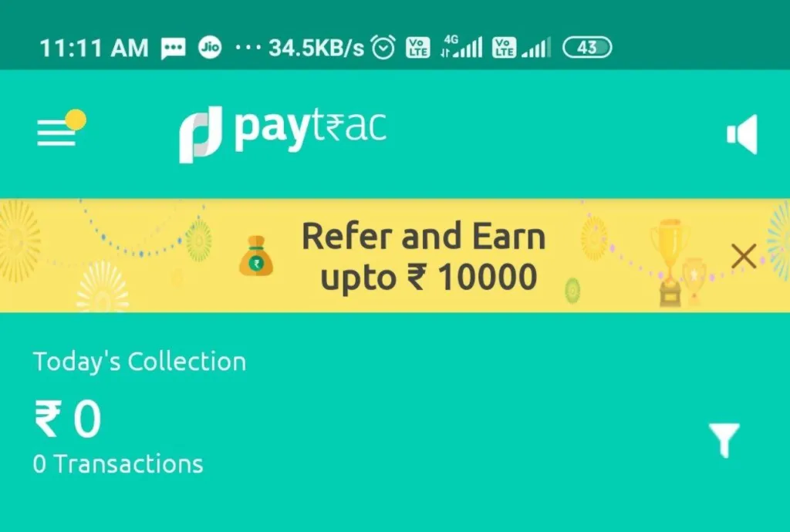Close the Refer and Earn banner
790x532 pixels.
(744, 256)
